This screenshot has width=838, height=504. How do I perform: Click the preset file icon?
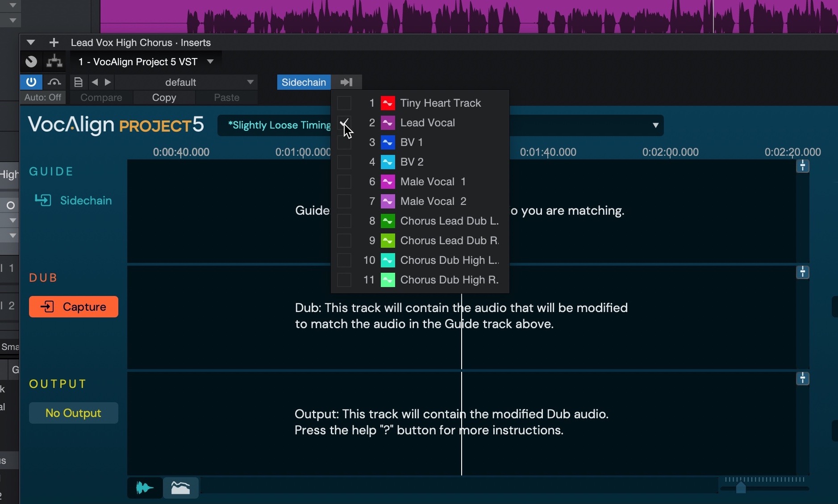[x=78, y=82]
